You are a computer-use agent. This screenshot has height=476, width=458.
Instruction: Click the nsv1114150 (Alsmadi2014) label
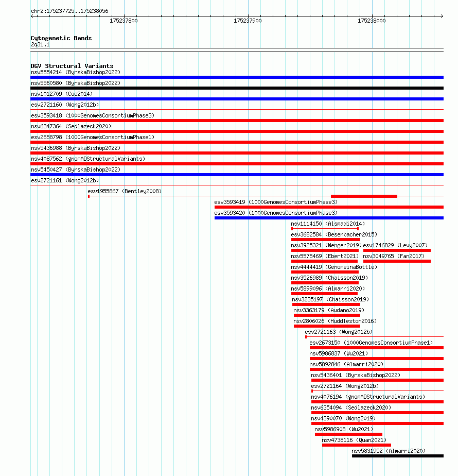(x=328, y=224)
